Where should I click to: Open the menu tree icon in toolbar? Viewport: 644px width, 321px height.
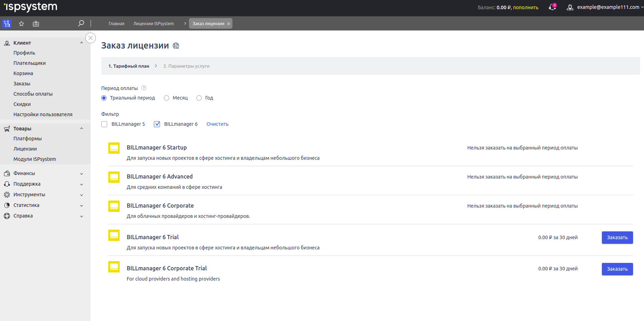click(x=7, y=24)
